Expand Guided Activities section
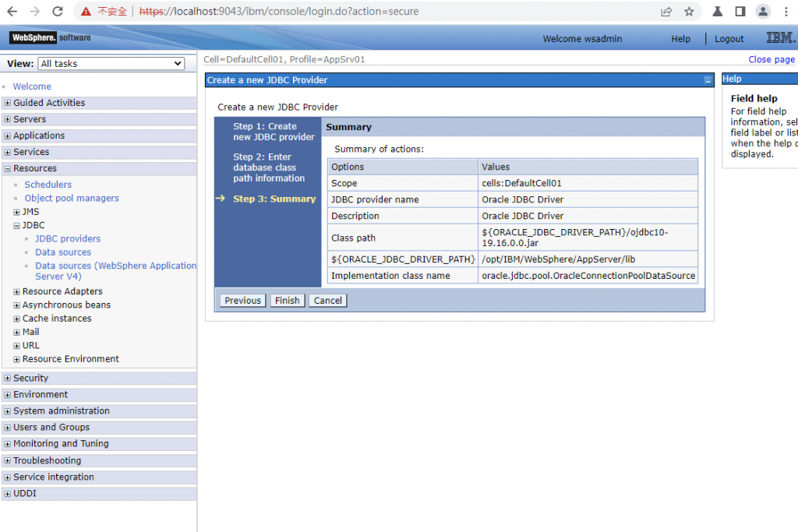Image resolution: width=798 pixels, height=532 pixels. point(7,103)
